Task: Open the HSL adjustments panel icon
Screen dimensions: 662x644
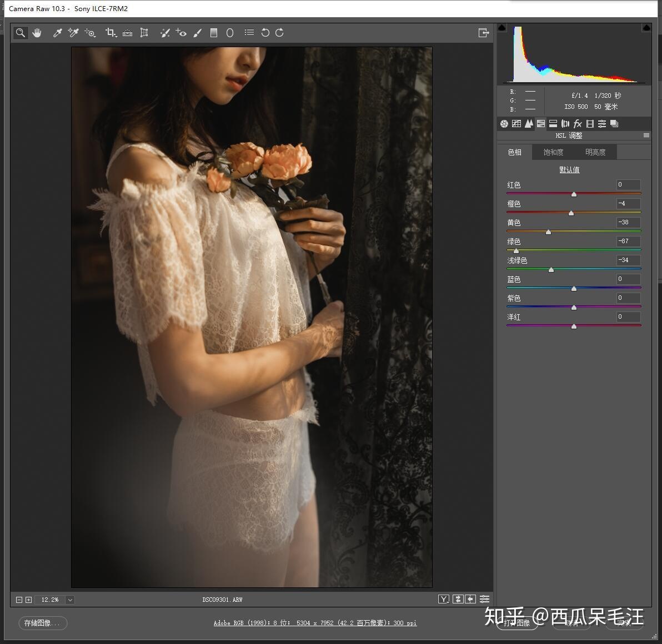Action: pyautogui.click(x=541, y=124)
